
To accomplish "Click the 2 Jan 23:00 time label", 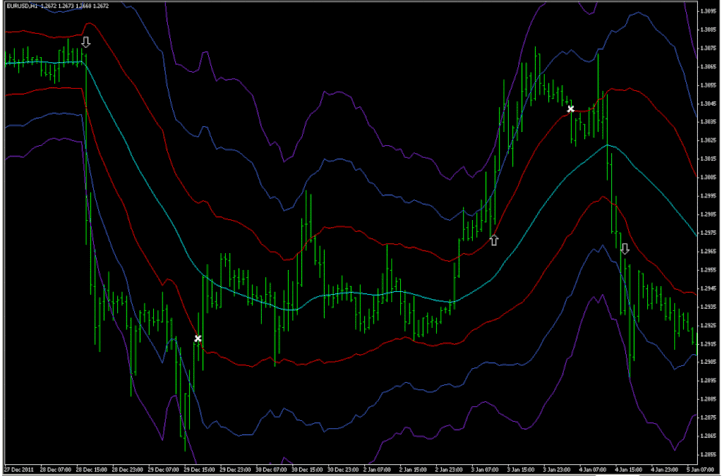I will (449, 470).
